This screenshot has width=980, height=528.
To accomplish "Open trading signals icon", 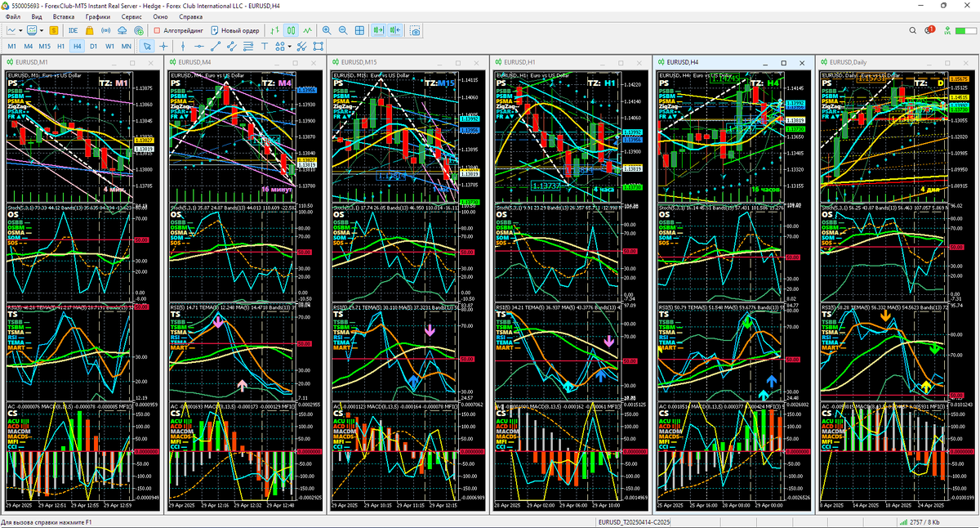I will [106, 30].
